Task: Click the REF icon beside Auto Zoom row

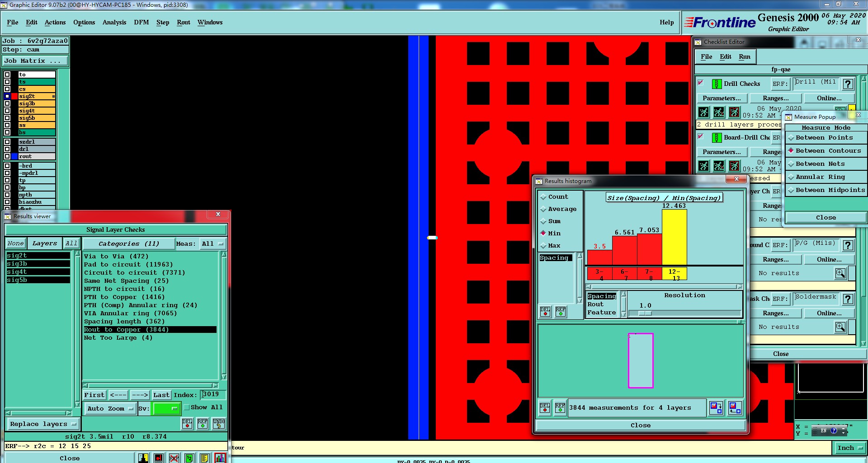Action: click(x=203, y=423)
